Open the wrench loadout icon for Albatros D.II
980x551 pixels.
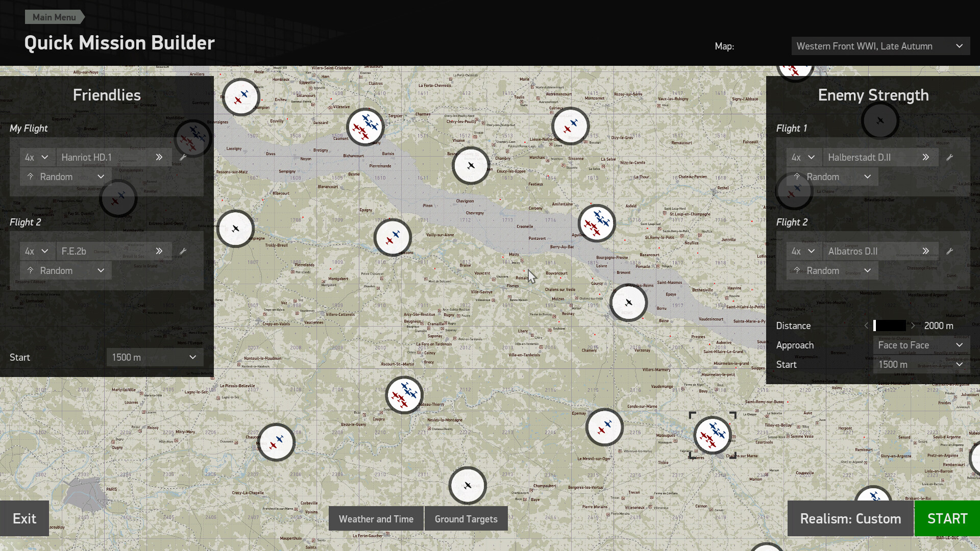pyautogui.click(x=950, y=251)
